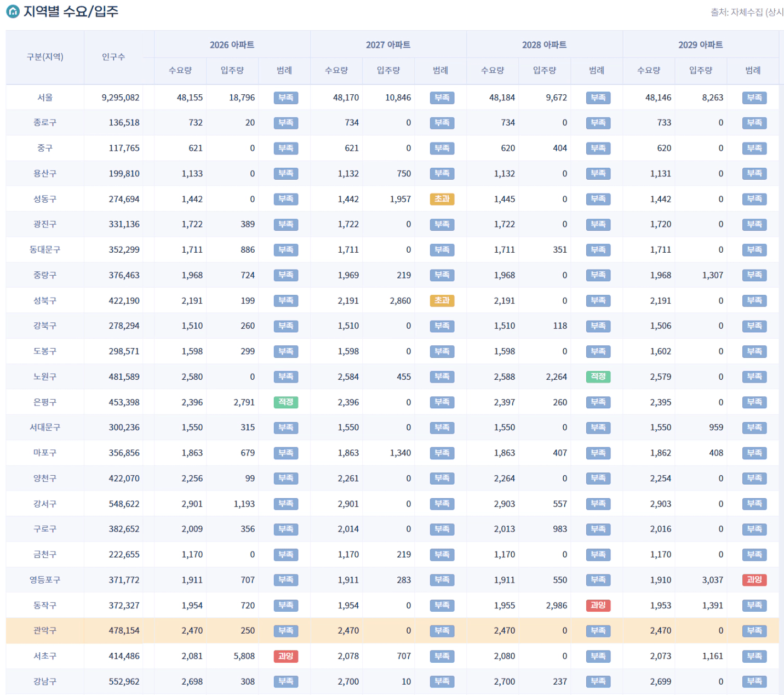Click the 2028 부족 badge for 영등포구

[x=598, y=579]
